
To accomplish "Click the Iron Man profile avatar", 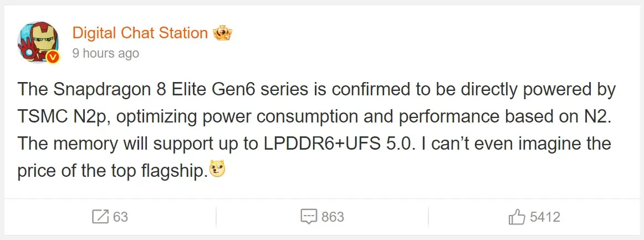I will [x=38, y=43].
